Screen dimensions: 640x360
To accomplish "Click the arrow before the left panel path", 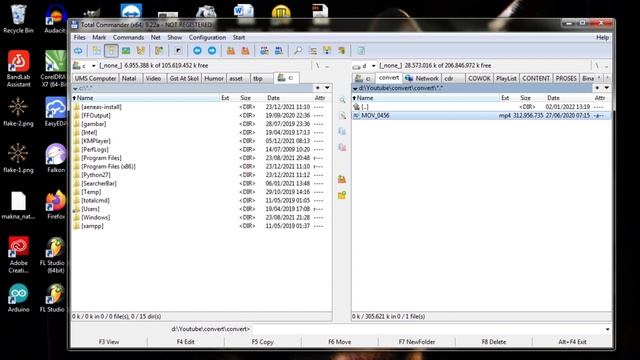I will tap(76, 88).
